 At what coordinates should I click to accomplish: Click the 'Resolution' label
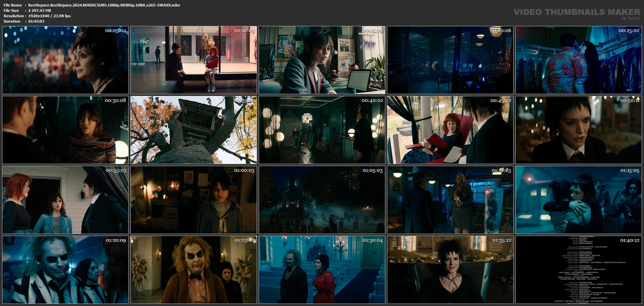point(13,16)
